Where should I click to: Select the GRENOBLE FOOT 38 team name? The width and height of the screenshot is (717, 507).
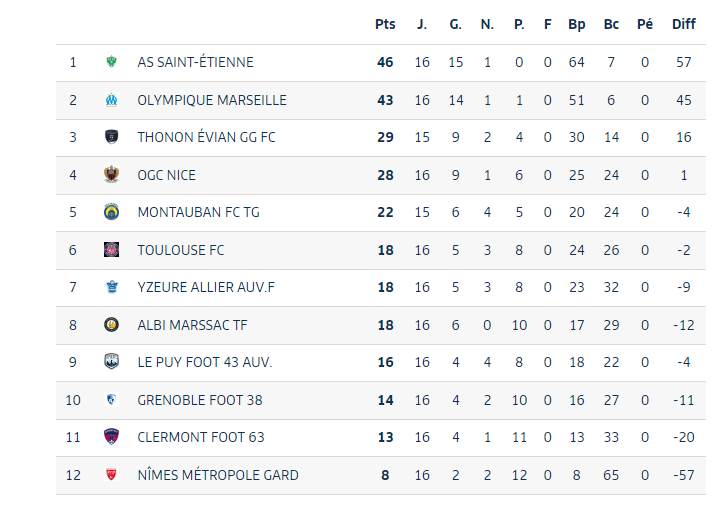200,400
